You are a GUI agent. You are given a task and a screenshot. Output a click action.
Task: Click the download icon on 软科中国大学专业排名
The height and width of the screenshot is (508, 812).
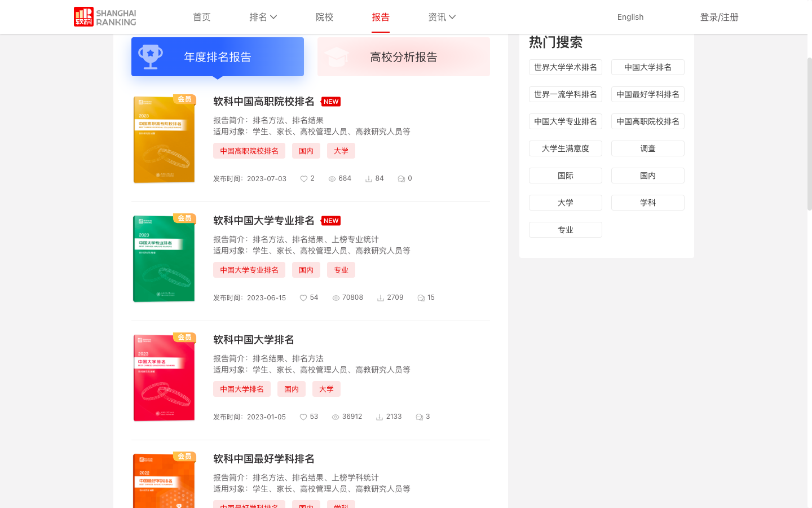coord(381,297)
